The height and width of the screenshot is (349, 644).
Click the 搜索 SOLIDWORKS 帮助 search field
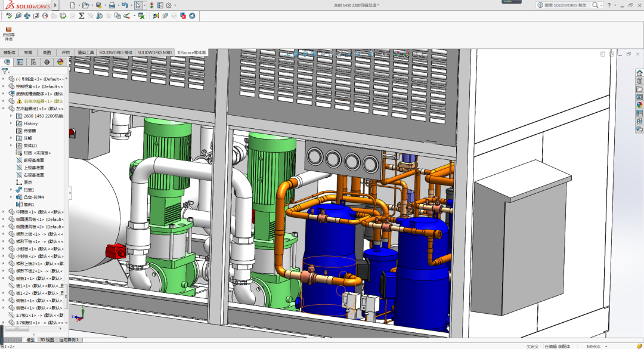click(565, 5)
